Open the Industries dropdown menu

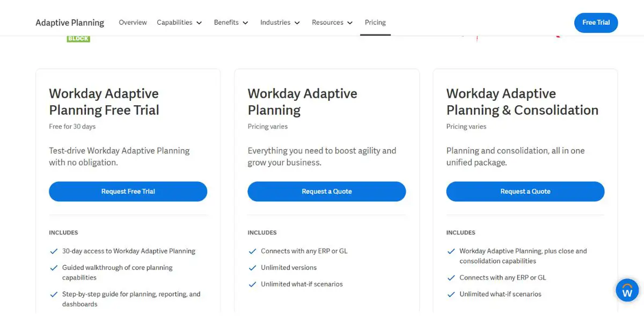click(x=280, y=23)
